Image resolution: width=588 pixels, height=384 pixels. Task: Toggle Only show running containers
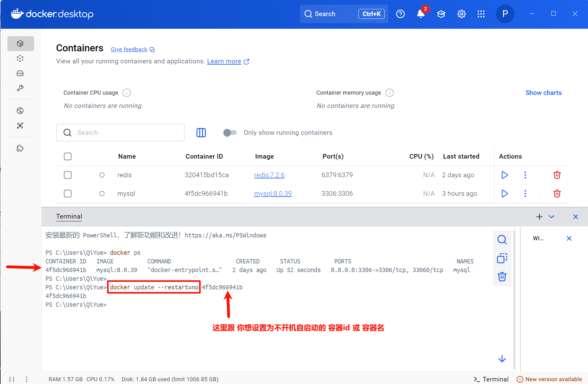[x=230, y=133]
